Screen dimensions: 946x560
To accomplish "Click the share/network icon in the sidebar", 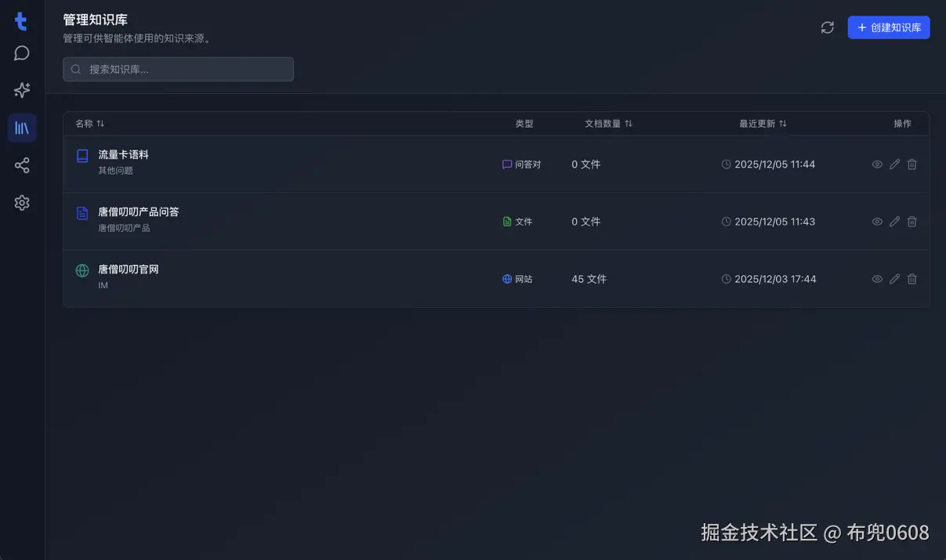I will [x=21, y=165].
